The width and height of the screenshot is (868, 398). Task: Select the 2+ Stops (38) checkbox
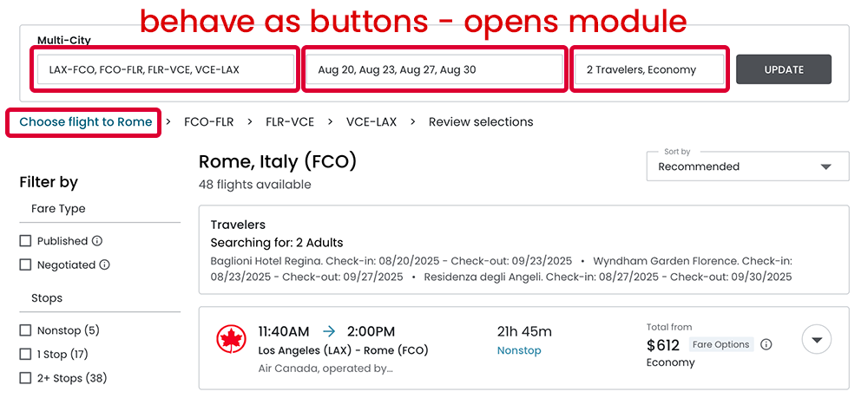(x=25, y=378)
